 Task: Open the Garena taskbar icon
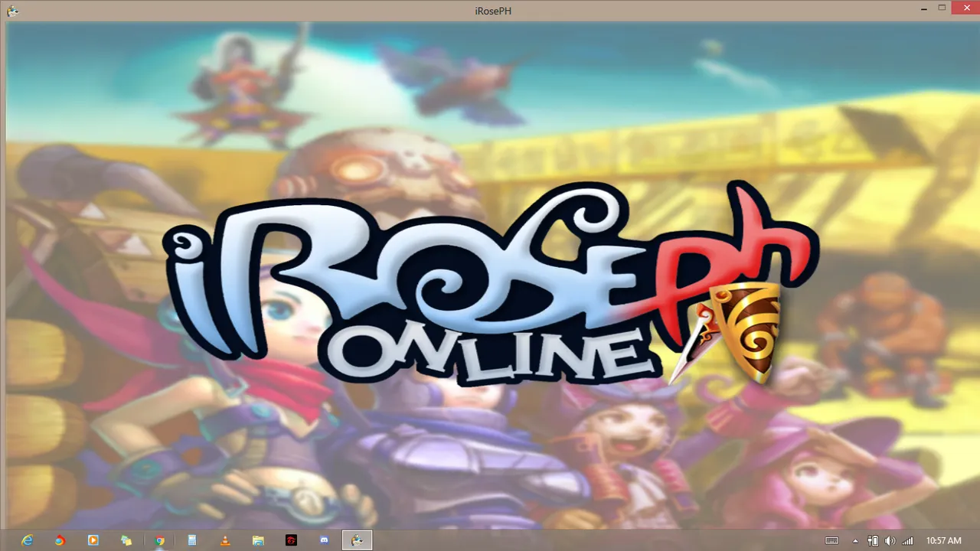click(291, 540)
